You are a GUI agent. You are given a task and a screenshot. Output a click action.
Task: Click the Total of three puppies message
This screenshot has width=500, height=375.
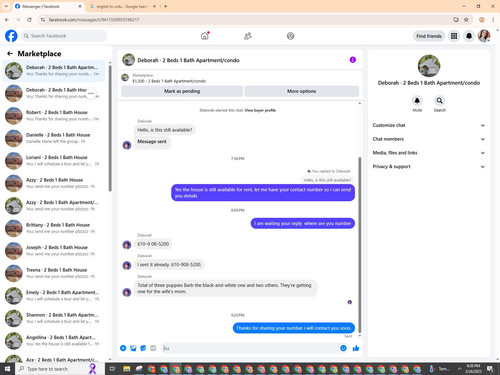pyautogui.click(x=226, y=288)
